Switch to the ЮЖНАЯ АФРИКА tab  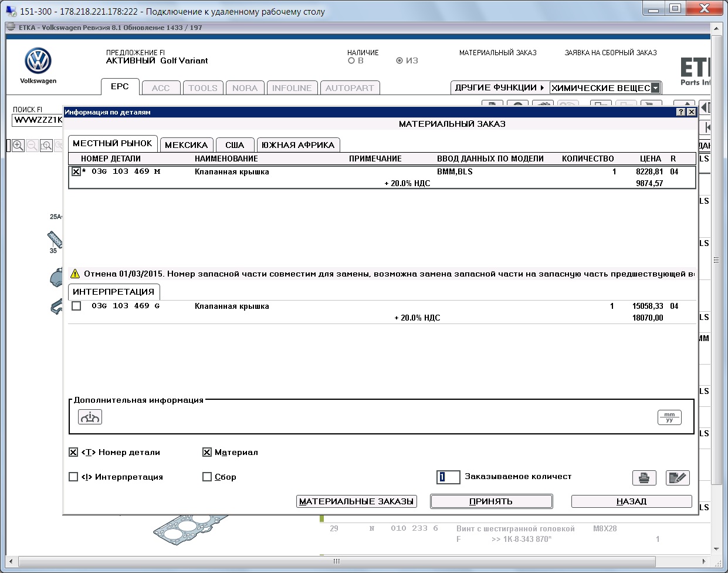pos(298,145)
